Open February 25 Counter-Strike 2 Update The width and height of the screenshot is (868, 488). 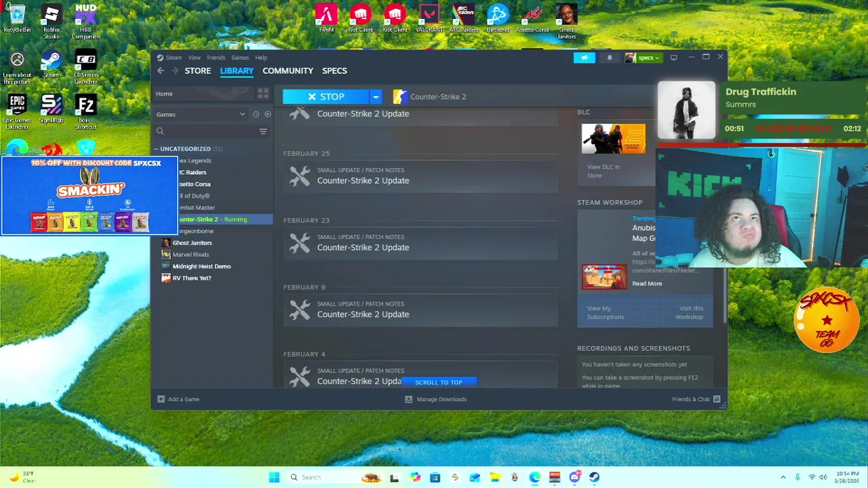tap(420, 176)
